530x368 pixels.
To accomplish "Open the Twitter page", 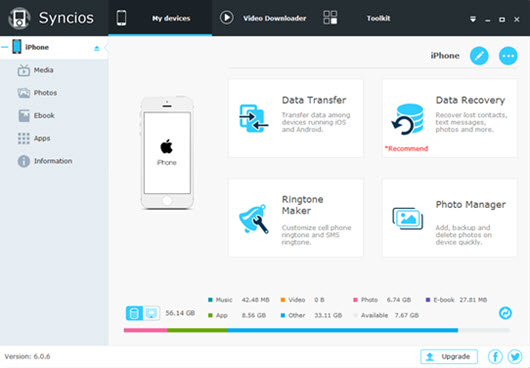I will [515, 357].
